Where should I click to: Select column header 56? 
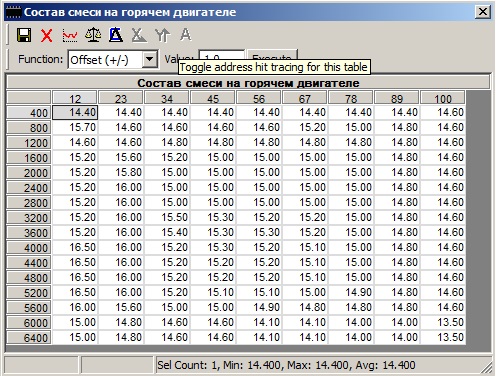coord(259,98)
